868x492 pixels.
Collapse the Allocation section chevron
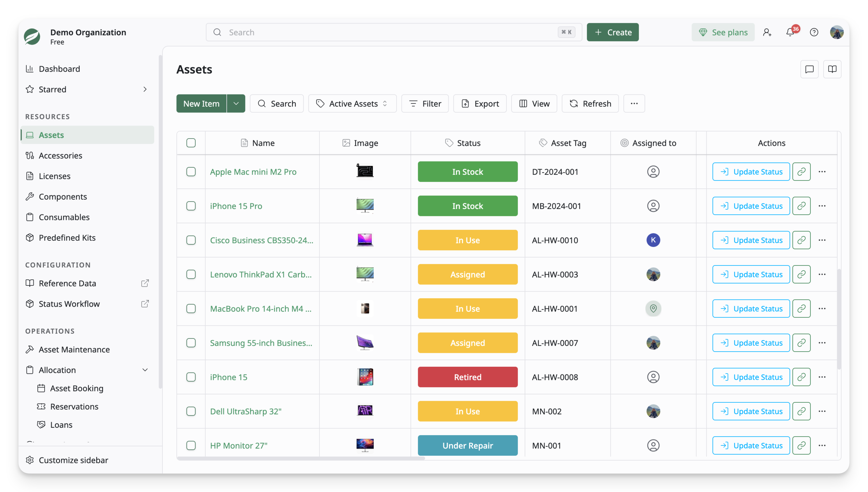click(x=145, y=370)
